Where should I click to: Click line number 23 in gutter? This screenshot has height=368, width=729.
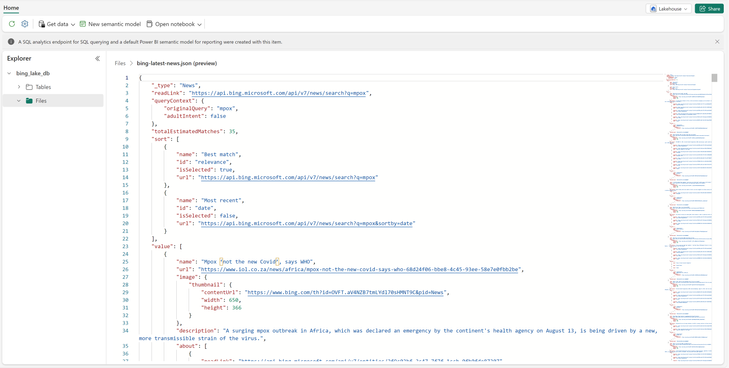click(125, 247)
